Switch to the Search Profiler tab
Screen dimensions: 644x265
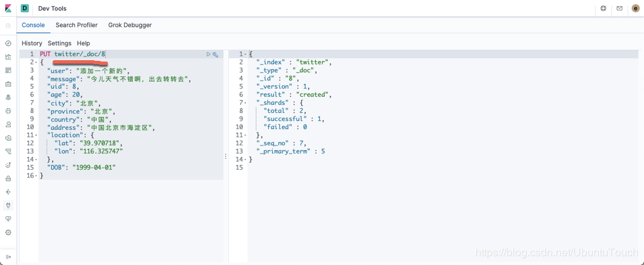tap(76, 25)
